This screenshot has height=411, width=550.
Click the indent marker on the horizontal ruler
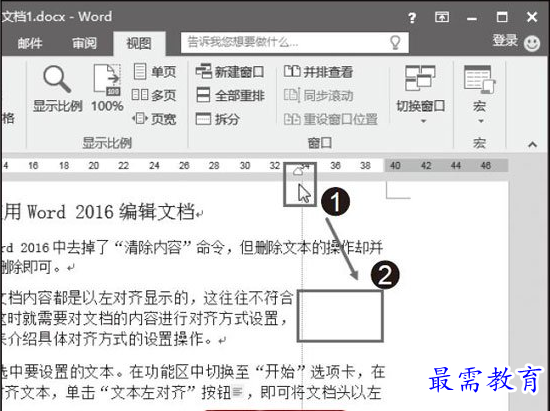tap(297, 171)
